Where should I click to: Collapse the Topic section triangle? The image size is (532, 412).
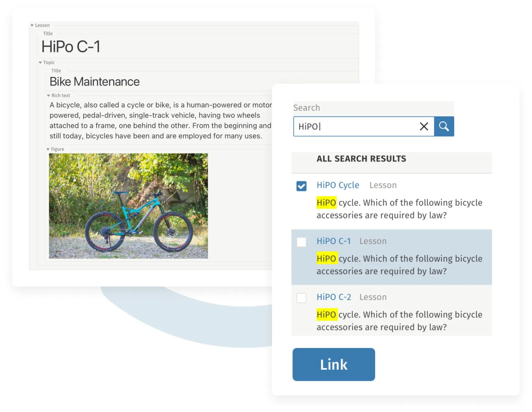click(x=40, y=62)
